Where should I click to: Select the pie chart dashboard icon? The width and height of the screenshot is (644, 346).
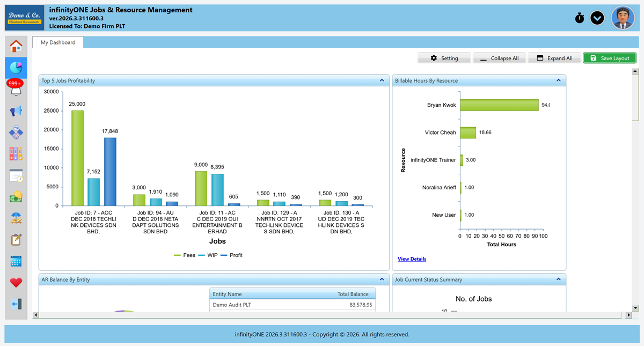pos(16,68)
